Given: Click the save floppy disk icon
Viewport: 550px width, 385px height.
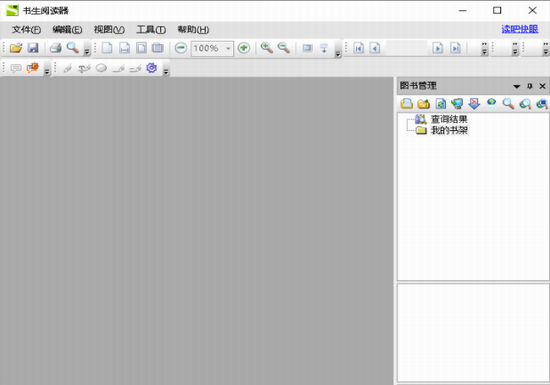Looking at the screenshot, I should (33, 48).
